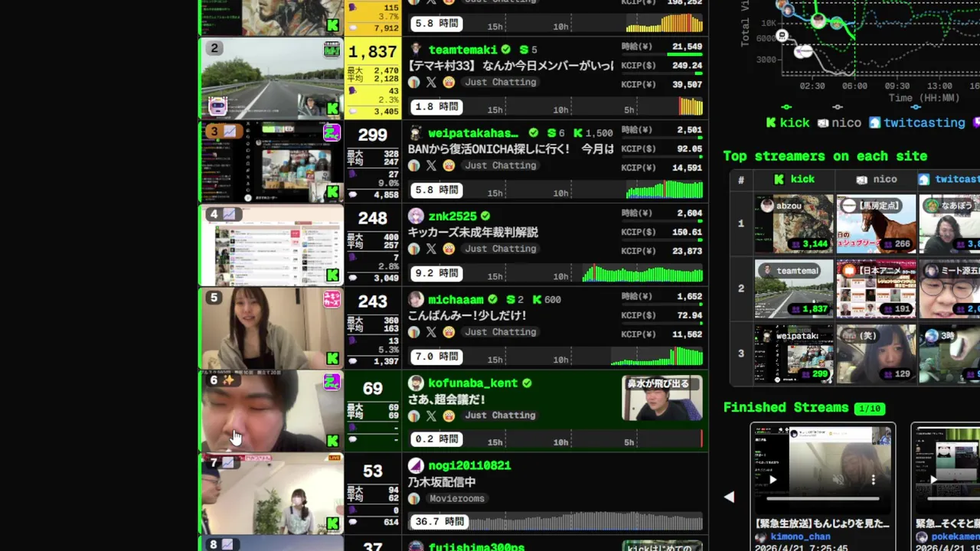Viewport: 980px width, 551px height.
Task: Go to previous finished streams arrow
Action: [x=729, y=497]
